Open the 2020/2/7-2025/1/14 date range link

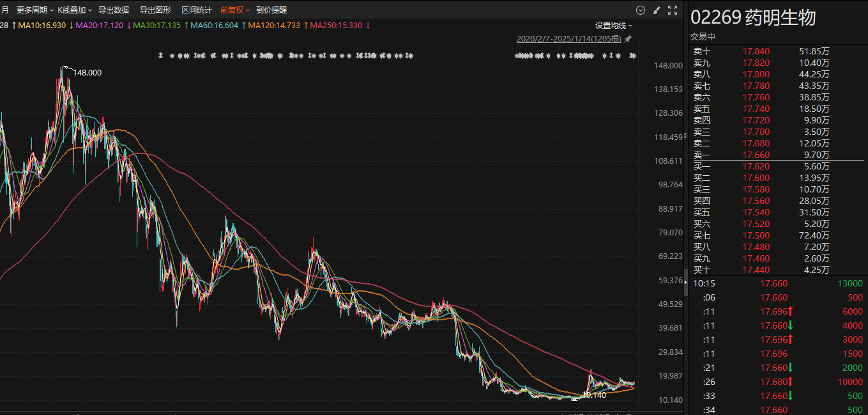(568, 39)
